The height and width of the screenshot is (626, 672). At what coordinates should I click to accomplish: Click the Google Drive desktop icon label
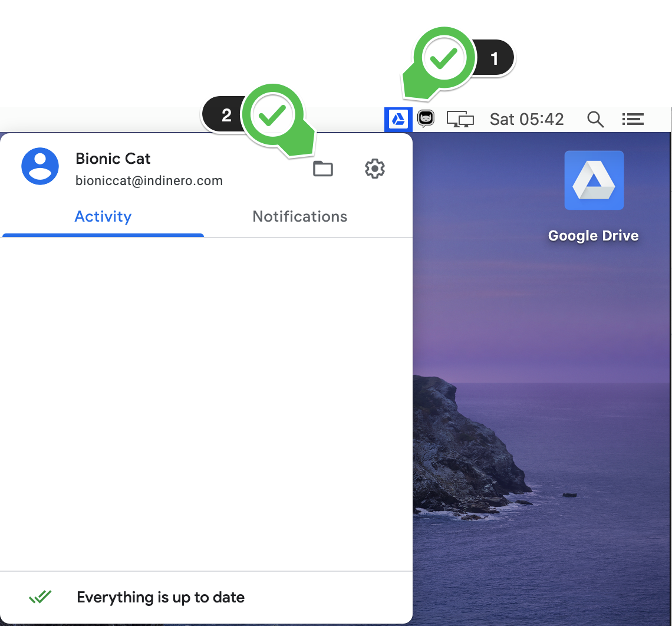pos(593,236)
